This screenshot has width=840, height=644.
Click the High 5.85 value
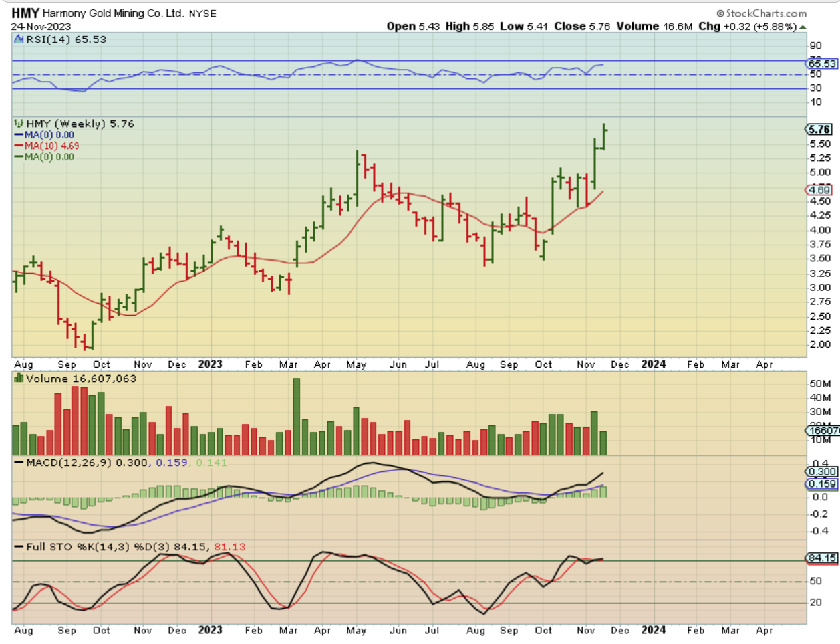[470, 27]
